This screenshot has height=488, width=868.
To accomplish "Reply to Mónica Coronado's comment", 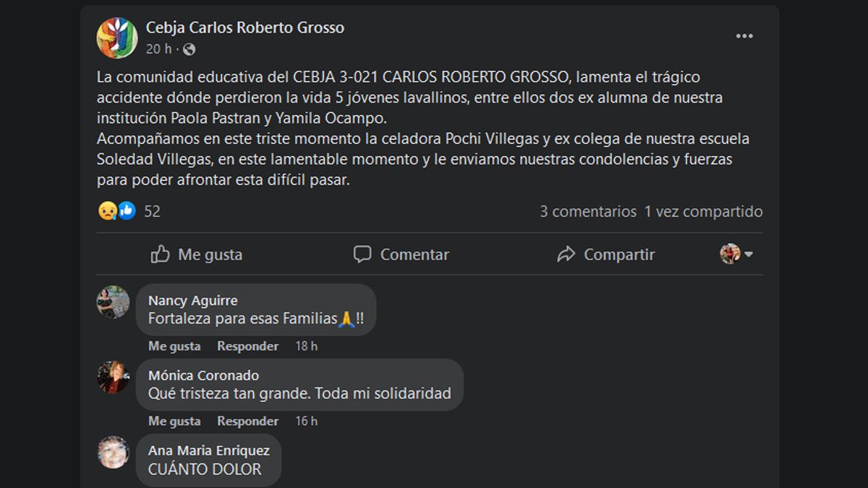I will (x=247, y=421).
